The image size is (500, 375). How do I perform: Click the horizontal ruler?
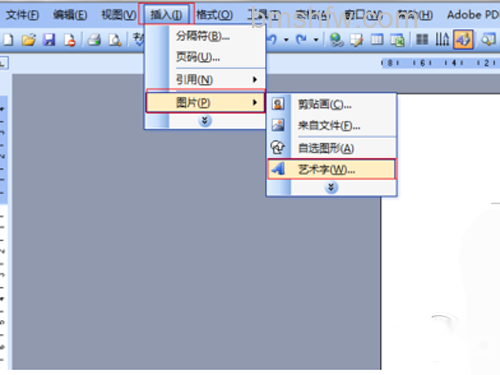point(440,63)
